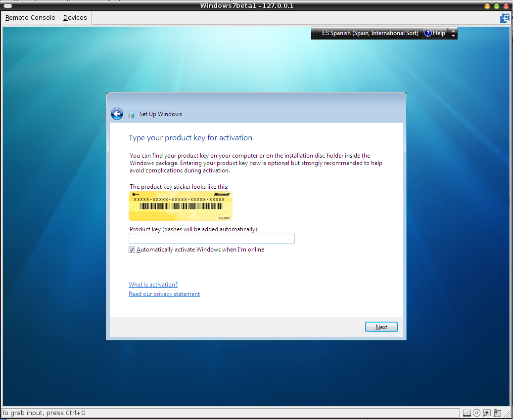
Task: Click the VMware logo icon in toolbar
Action: coord(505,18)
